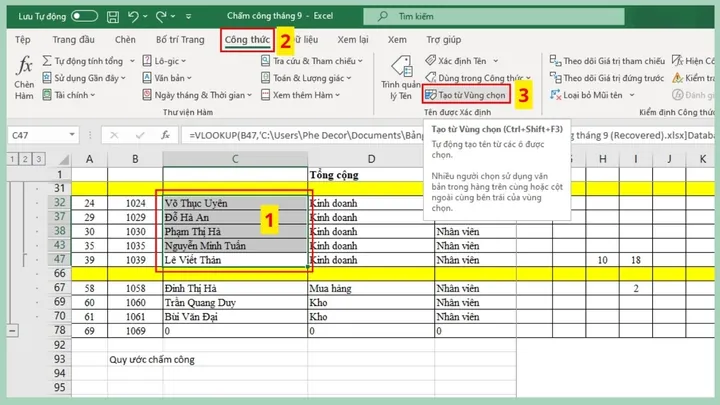This screenshot has height=405, width=720.
Task: Click the formula bar confirm checkmark
Action: 140,135
